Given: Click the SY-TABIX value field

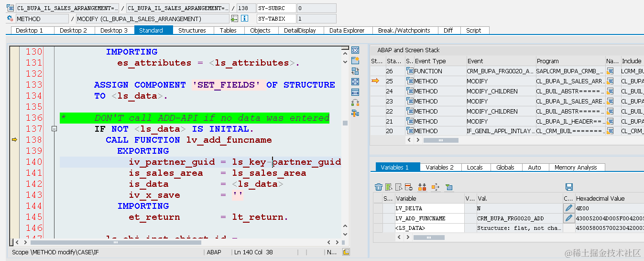Looking at the screenshot, I should 317,19.
